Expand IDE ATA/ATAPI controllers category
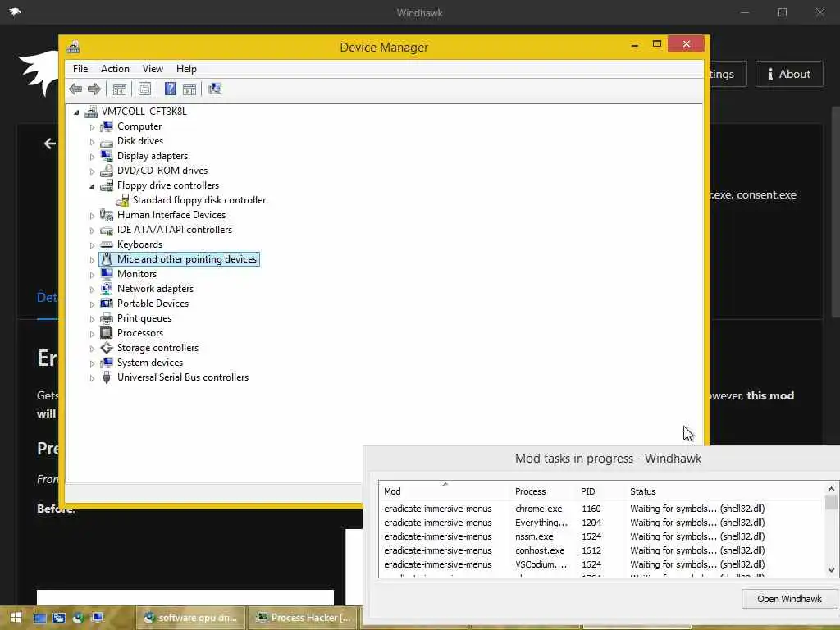The height and width of the screenshot is (630, 840). (92, 231)
